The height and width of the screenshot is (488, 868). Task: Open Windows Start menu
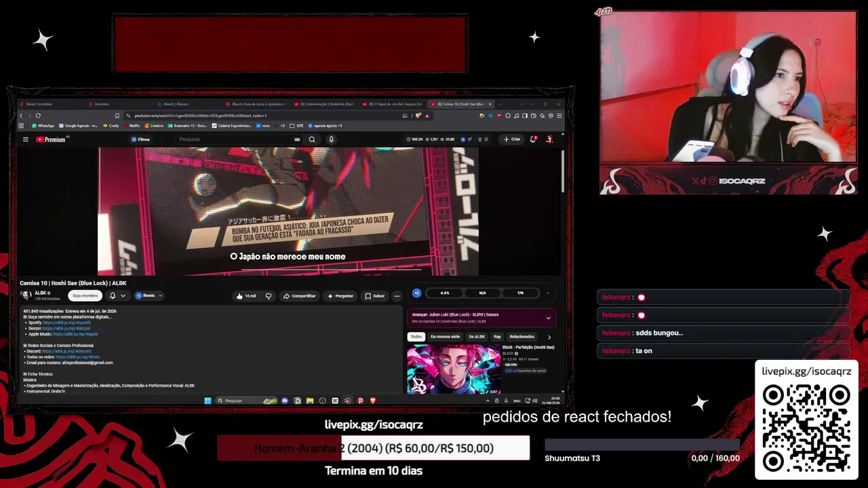click(x=208, y=401)
